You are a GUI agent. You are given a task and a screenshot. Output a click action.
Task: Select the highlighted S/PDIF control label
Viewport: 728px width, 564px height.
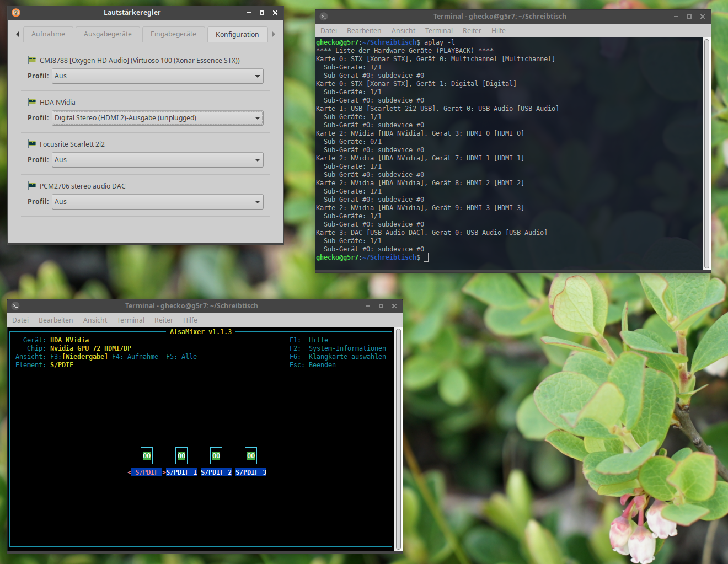(147, 472)
